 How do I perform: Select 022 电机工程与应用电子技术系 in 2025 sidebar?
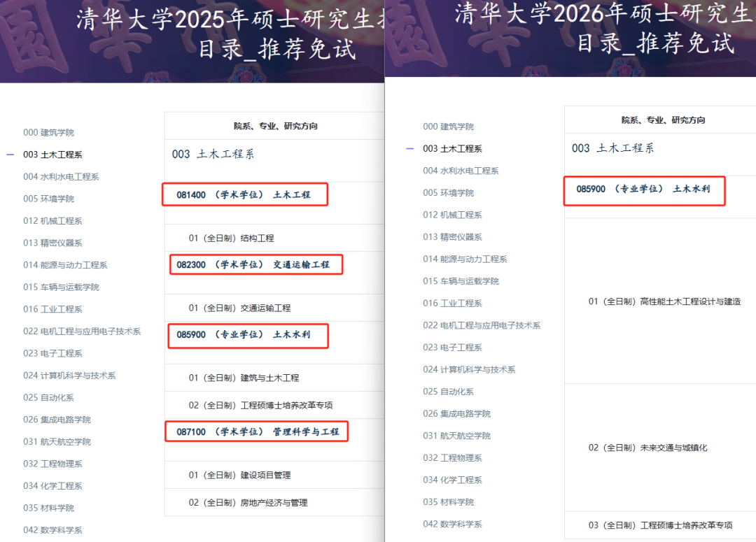(x=82, y=331)
